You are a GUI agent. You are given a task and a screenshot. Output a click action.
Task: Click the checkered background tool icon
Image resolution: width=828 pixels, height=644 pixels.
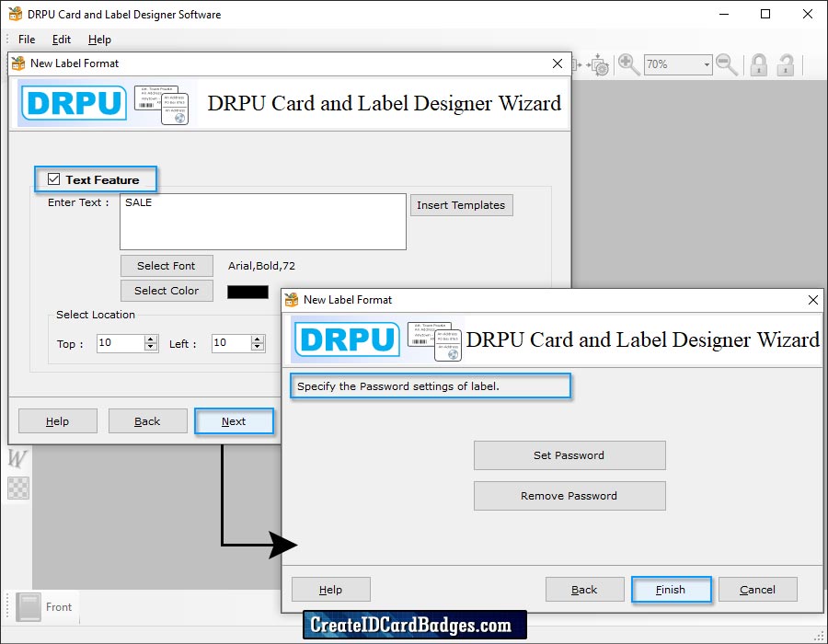(18, 488)
